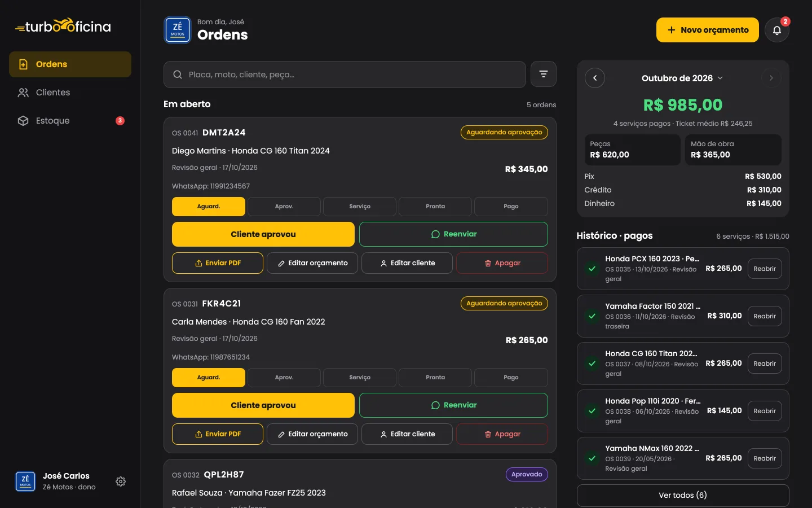
Task: Open notifications bell icon
Action: click(776, 30)
